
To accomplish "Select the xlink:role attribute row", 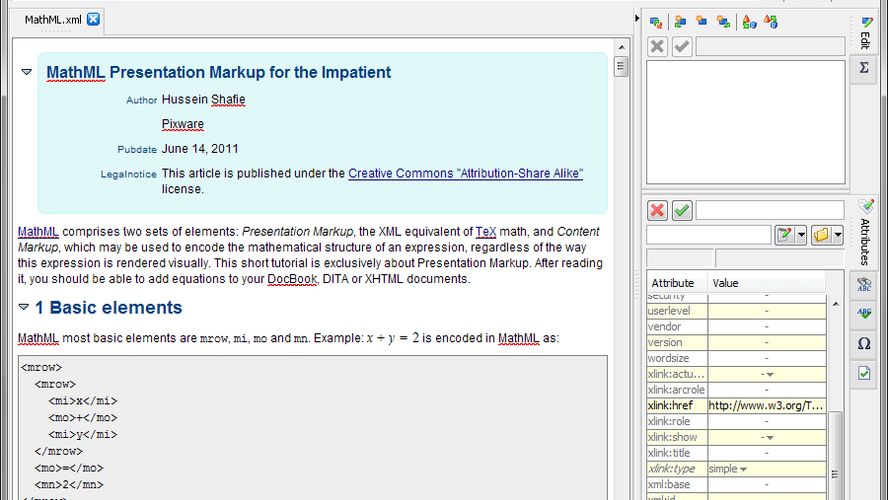I will tap(736, 422).
